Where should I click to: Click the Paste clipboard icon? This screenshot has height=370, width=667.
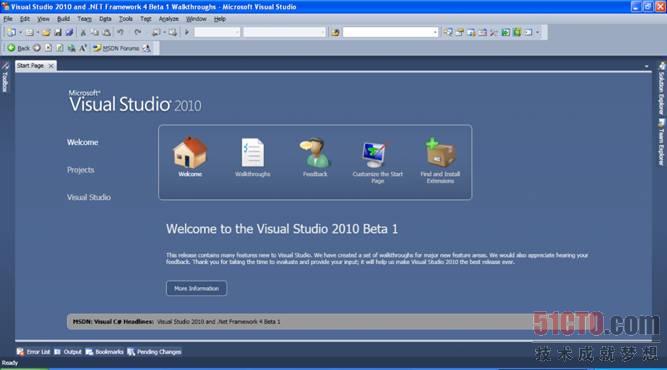pyautogui.click(x=106, y=32)
